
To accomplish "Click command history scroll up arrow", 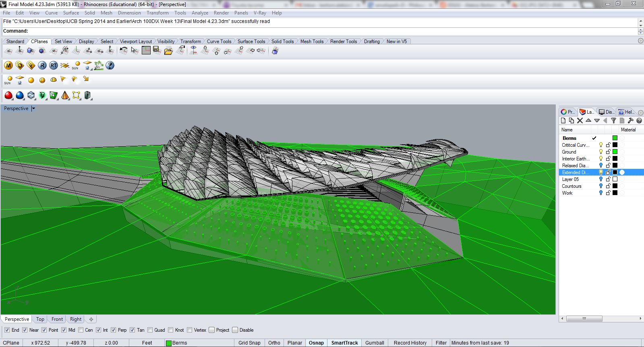I will pyautogui.click(x=640, y=21).
